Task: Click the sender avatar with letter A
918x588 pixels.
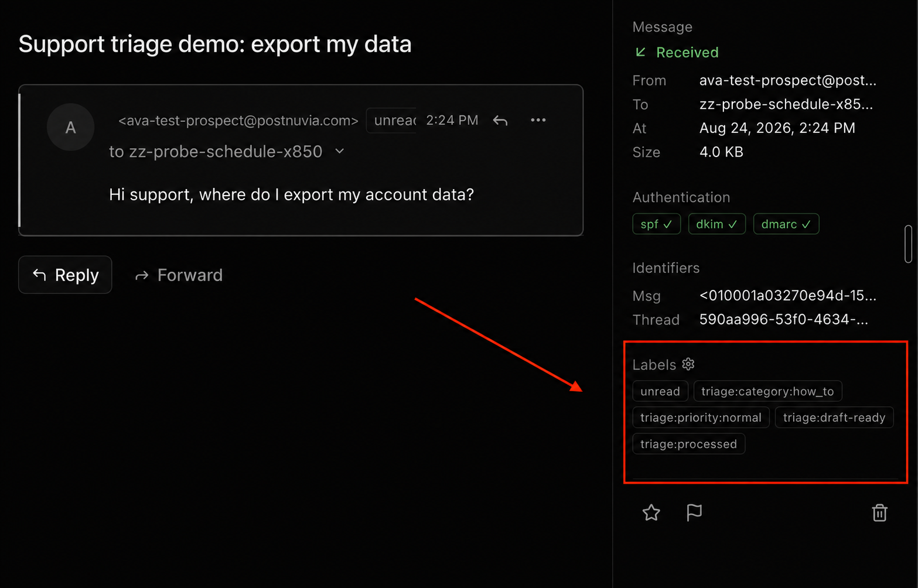Action: [70, 127]
